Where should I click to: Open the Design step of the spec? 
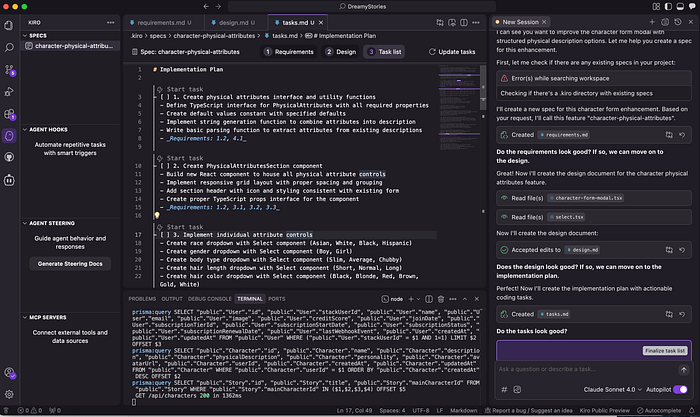coord(341,52)
